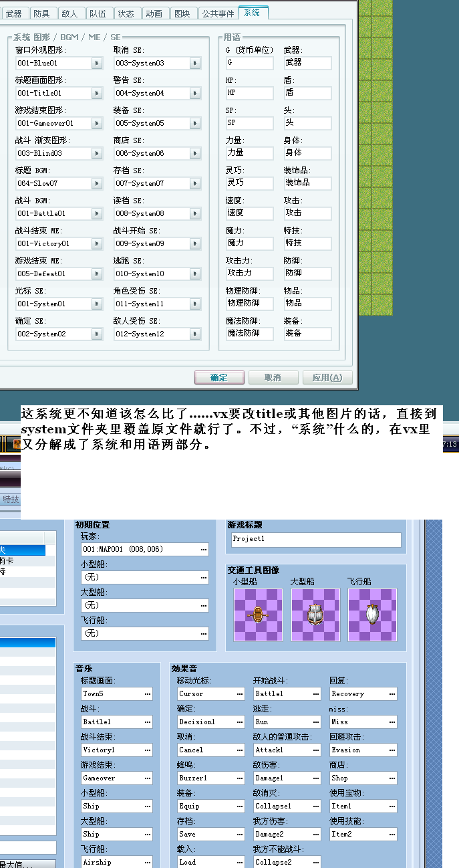This screenshot has height=868, width=459.
Task: Open Equip sound effect picker
Action: coord(240,806)
